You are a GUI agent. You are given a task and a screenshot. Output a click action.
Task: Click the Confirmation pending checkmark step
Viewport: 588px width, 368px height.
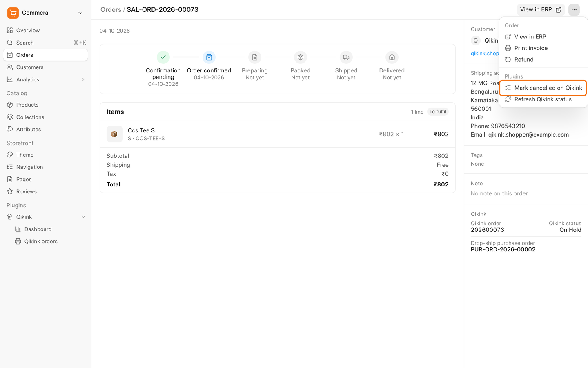click(x=163, y=57)
